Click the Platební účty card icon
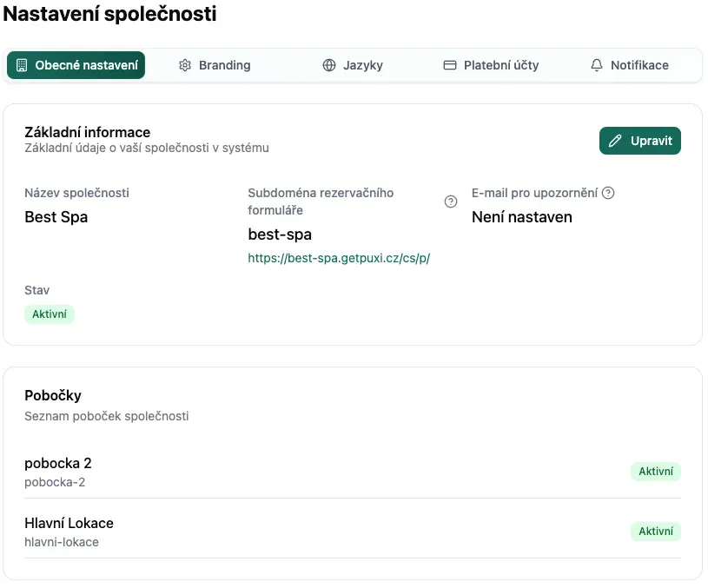Screen dimensions: 708x588 click(x=450, y=64)
